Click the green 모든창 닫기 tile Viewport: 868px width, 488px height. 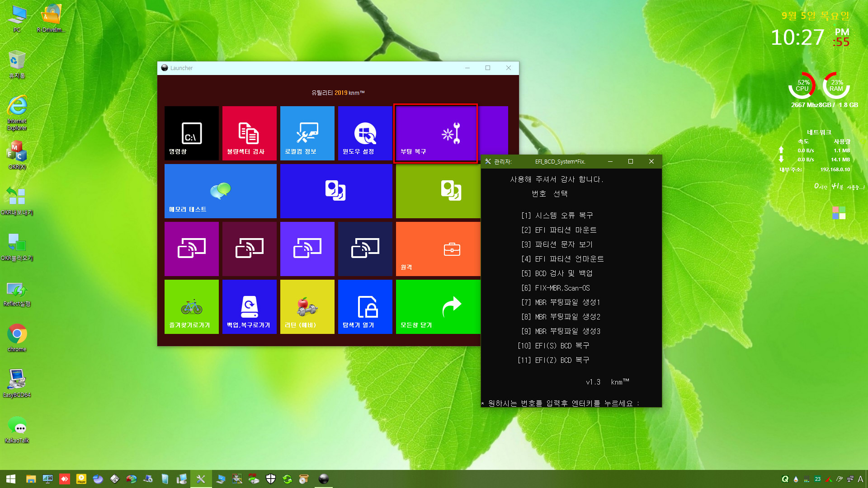pos(438,307)
